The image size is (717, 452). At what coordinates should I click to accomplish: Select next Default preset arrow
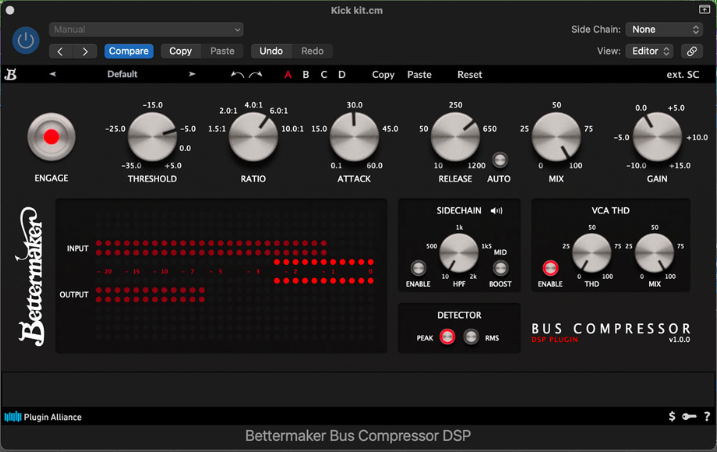[192, 74]
